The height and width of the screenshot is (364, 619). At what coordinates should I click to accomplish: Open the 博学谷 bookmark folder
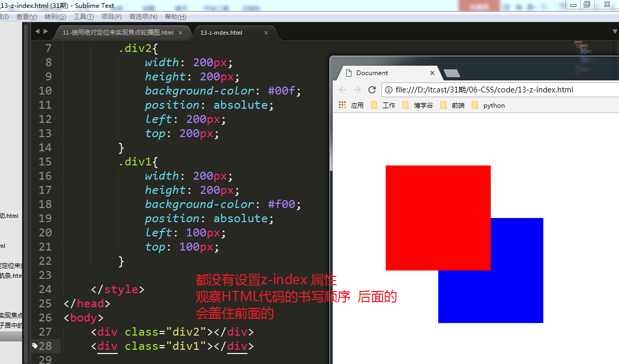(x=418, y=106)
